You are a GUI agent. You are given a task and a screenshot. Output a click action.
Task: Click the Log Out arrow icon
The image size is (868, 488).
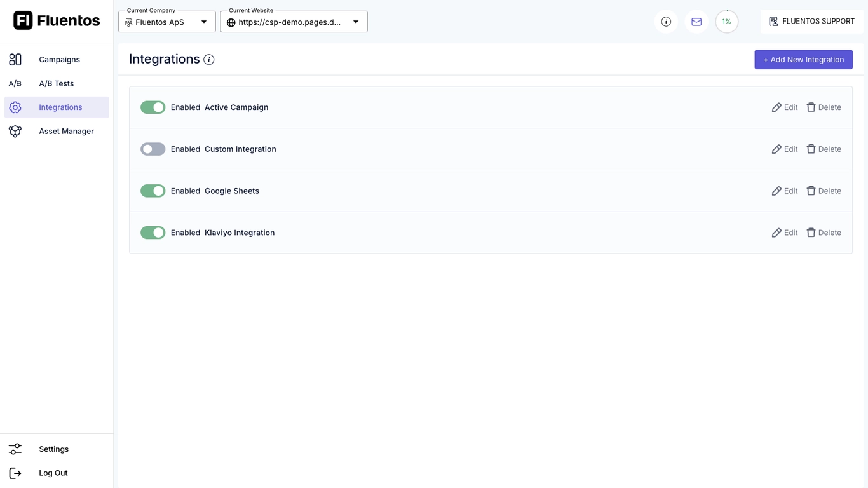[x=15, y=473]
